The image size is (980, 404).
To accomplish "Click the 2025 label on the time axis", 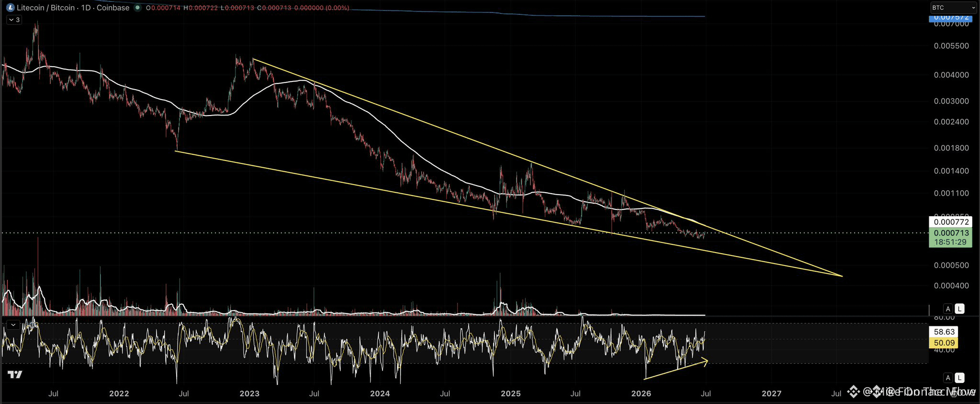I will click(511, 393).
